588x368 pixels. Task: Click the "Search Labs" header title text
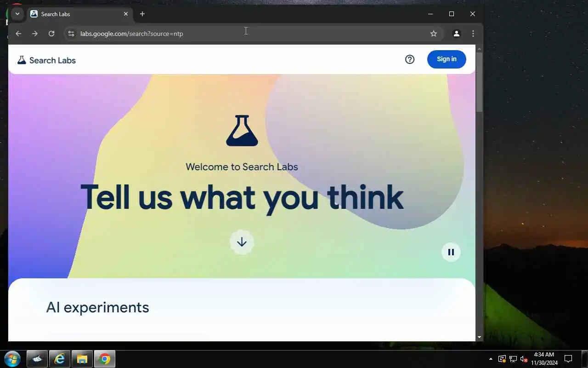52,60
